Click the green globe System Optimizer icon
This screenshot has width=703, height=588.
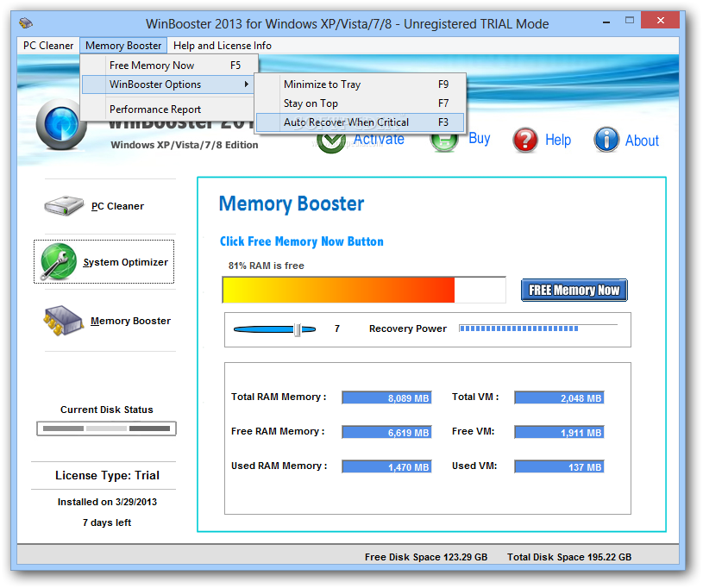(x=59, y=262)
